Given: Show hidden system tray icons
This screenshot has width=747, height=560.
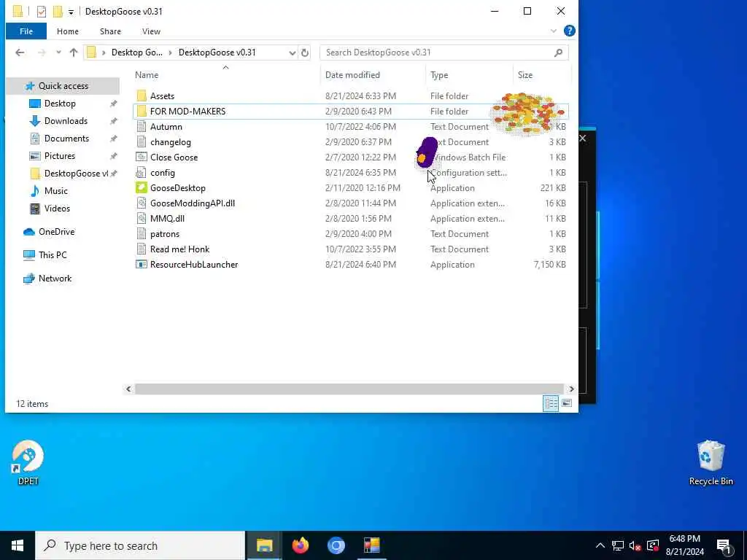Looking at the screenshot, I should click(x=600, y=545).
